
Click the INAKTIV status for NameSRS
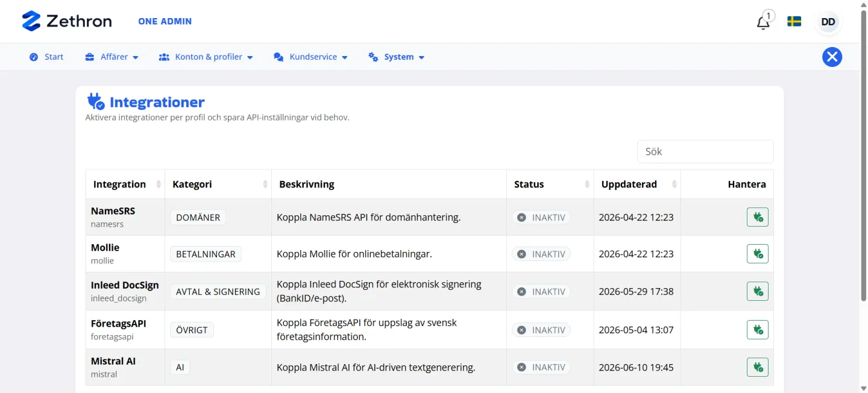[x=541, y=217]
